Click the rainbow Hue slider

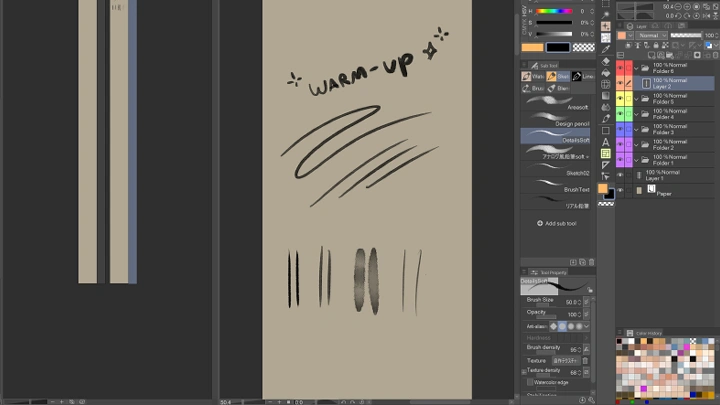click(554, 11)
